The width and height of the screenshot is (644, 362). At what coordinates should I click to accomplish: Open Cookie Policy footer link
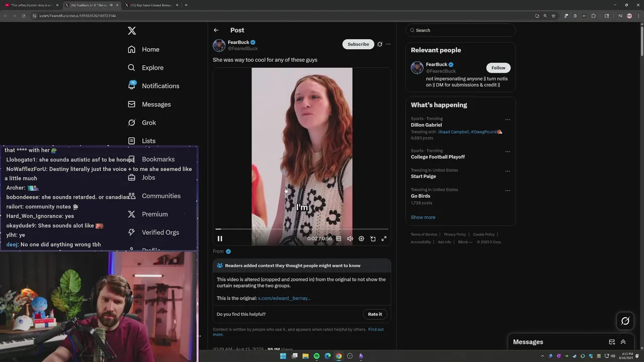pos(484,234)
